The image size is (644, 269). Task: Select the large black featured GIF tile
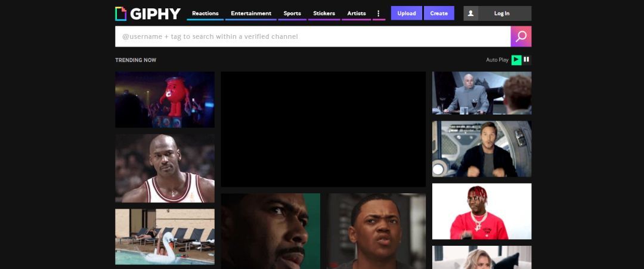click(323, 129)
